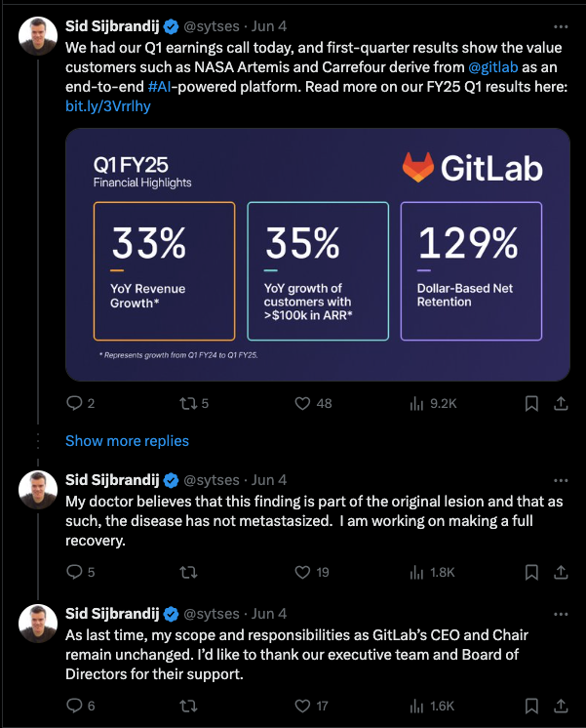Show more replies in the thread

pyautogui.click(x=127, y=441)
